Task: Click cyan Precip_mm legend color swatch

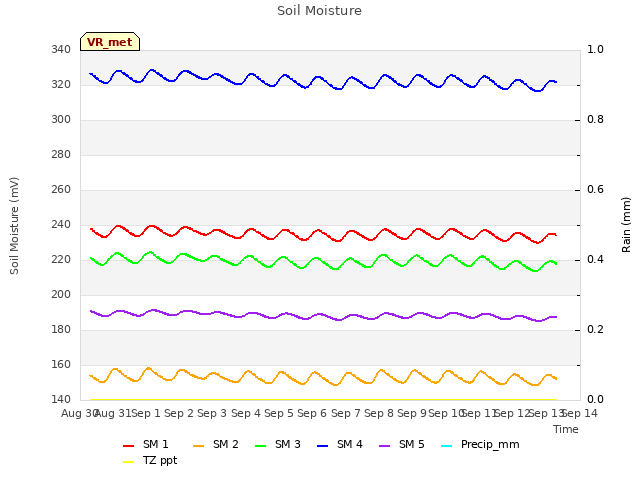Action: [447, 446]
